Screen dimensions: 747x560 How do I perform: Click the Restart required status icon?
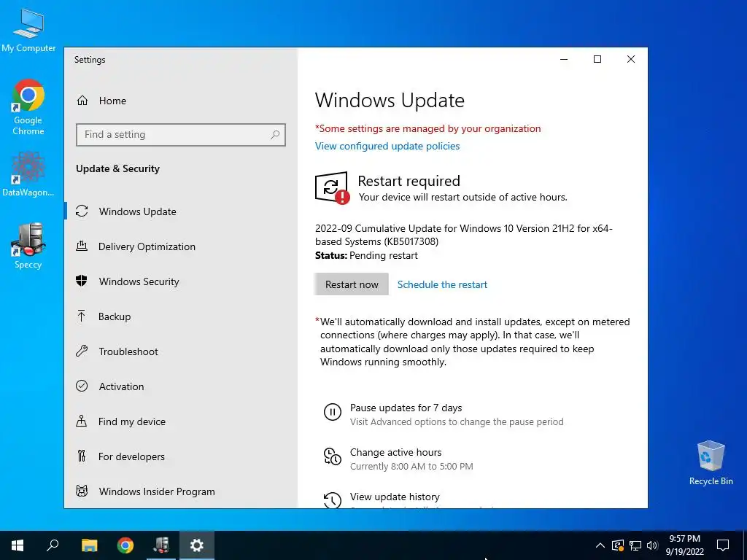(332, 187)
